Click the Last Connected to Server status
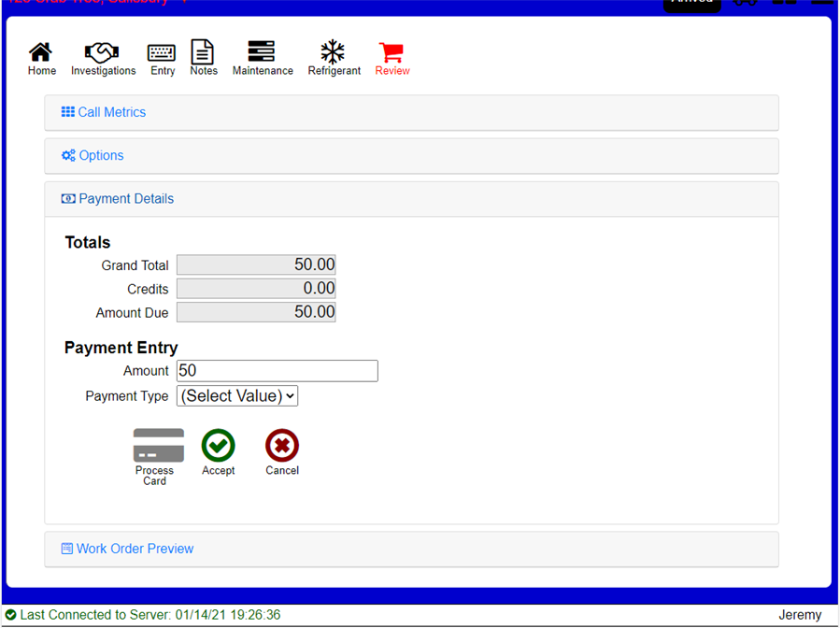 pos(149,615)
